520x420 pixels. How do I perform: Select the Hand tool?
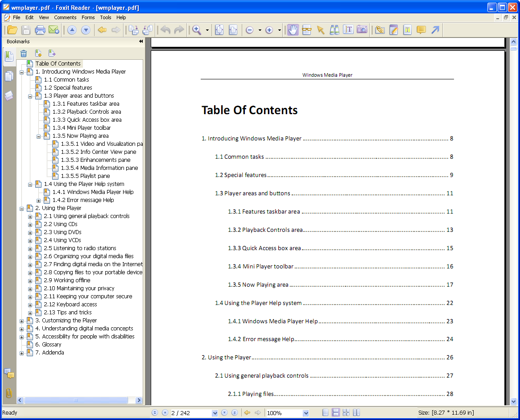293,30
